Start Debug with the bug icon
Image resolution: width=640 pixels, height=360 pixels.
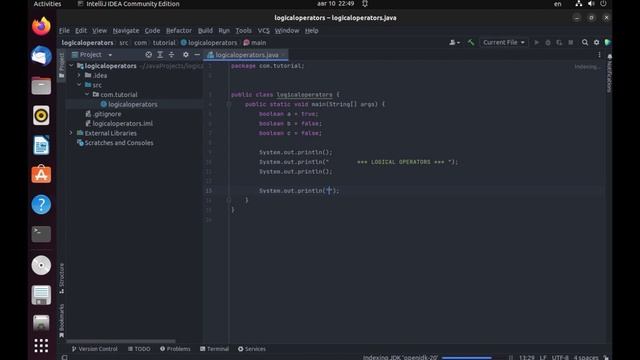pyautogui.click(x=548, y=42)
